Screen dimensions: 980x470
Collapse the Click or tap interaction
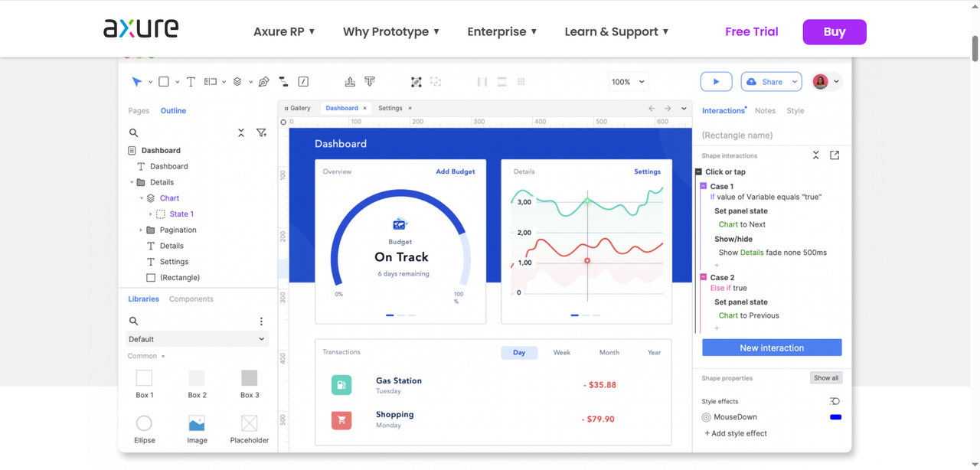699,172
